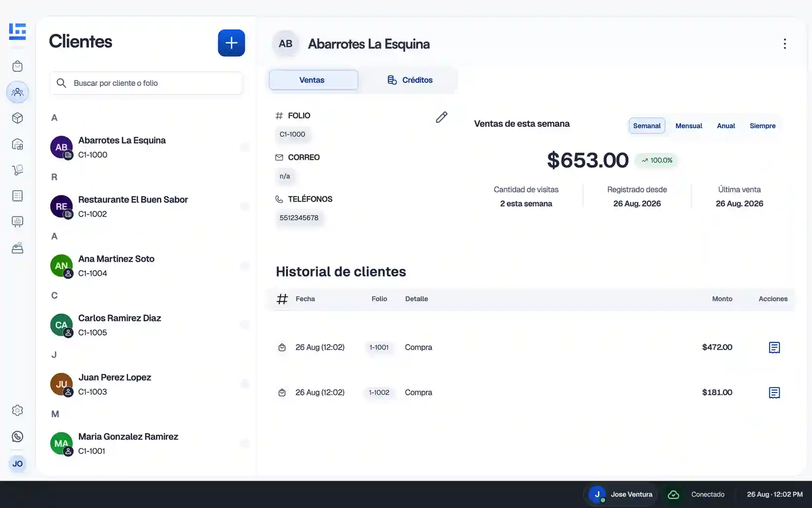Screen dimensions: 812x508
Task: Click the Fecha column header
Action: tap(305, 299)
